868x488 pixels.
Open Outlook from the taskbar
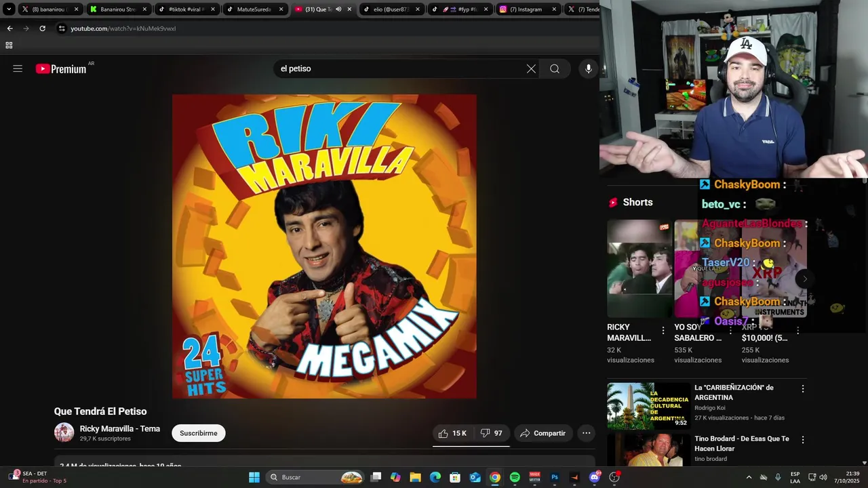tap(475, 477)
